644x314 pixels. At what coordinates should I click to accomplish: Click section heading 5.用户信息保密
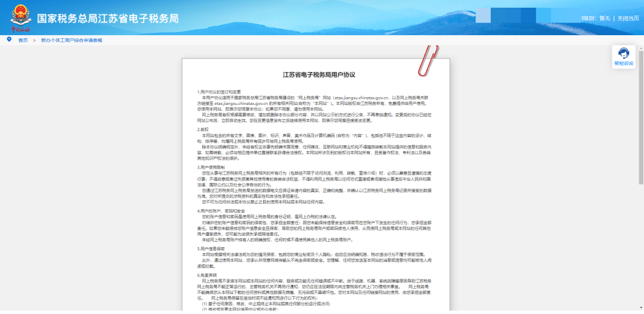pos(210,248)
